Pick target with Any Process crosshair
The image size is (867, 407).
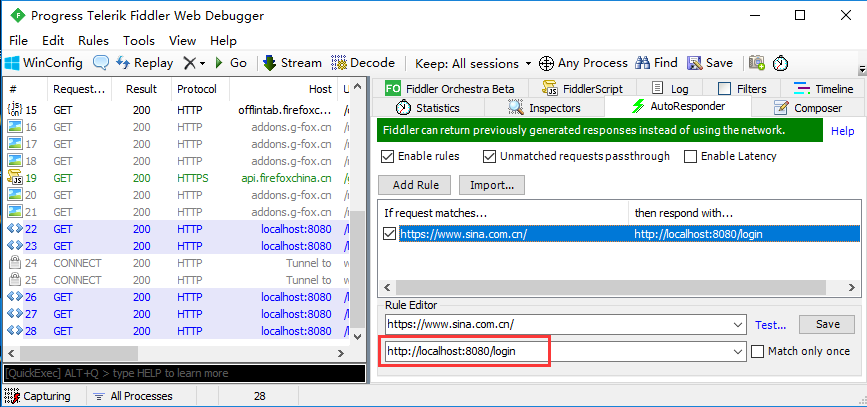click(583, 63)
